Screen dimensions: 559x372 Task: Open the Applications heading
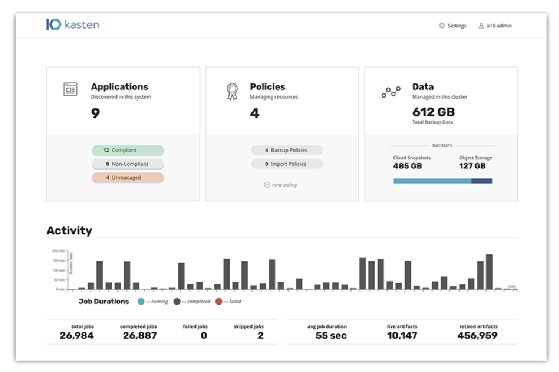point(119,87)
